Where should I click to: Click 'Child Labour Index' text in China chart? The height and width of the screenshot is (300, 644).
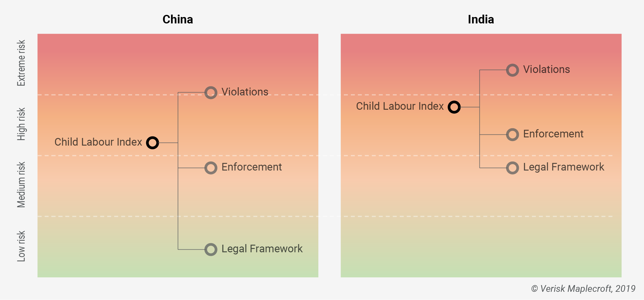pos(98,142)
